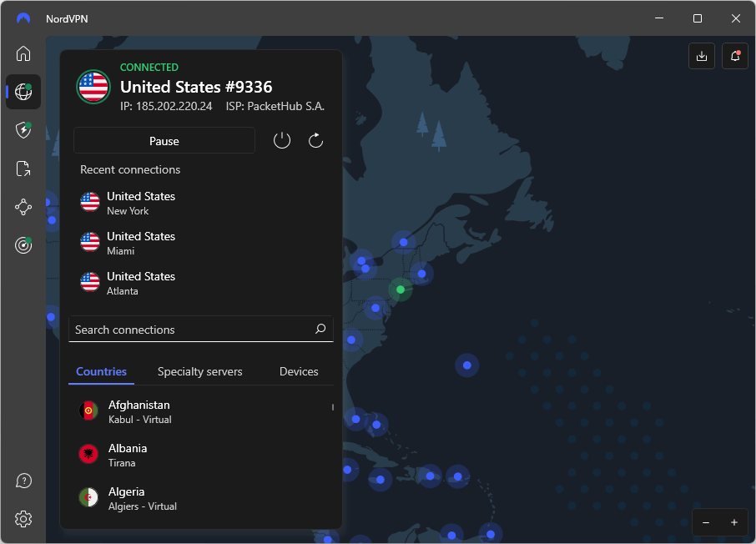Click the Atlantic ocean server dot on map
The height and width of the screenshot is (544, 756).
click(466, 365)
